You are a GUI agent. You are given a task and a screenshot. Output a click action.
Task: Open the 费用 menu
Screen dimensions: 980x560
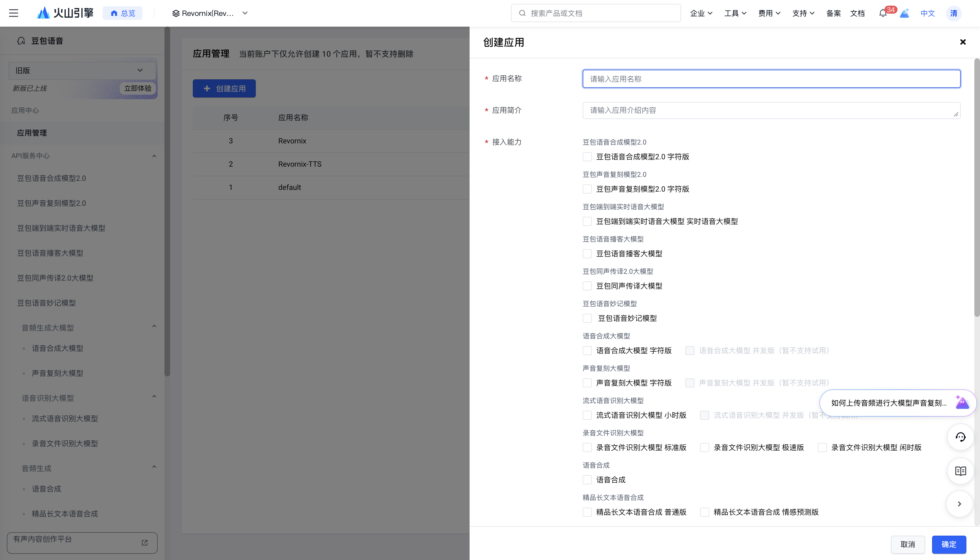pos(769,14)
